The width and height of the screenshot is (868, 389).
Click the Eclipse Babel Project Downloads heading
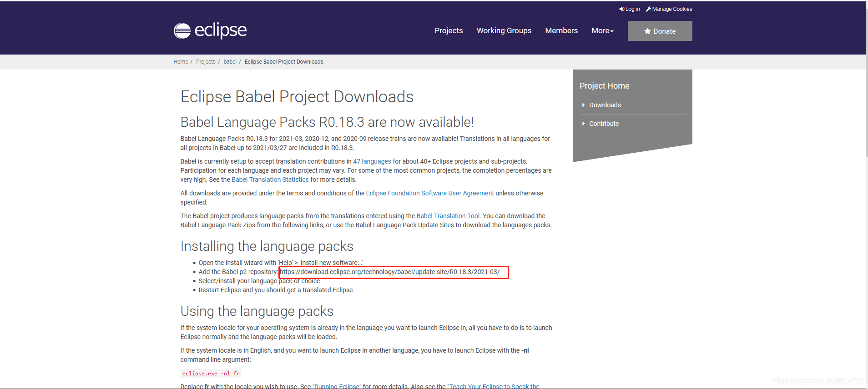tap(297, 97)
